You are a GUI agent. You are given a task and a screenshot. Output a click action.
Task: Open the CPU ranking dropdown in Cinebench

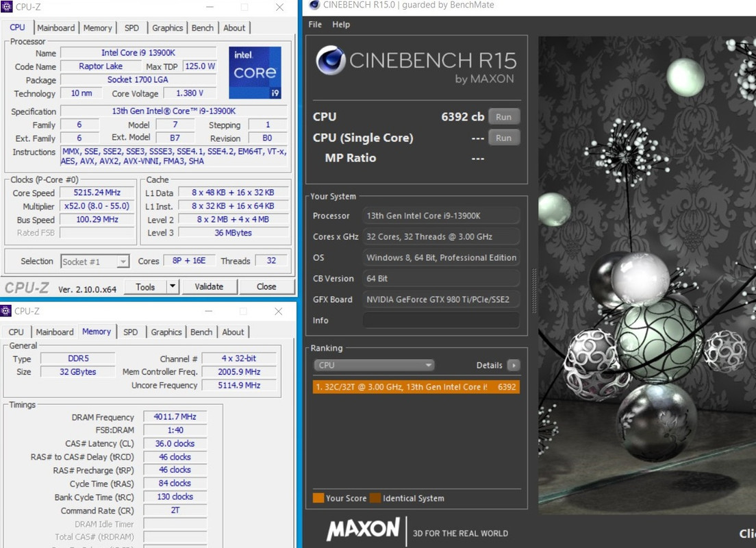[374, 365]
